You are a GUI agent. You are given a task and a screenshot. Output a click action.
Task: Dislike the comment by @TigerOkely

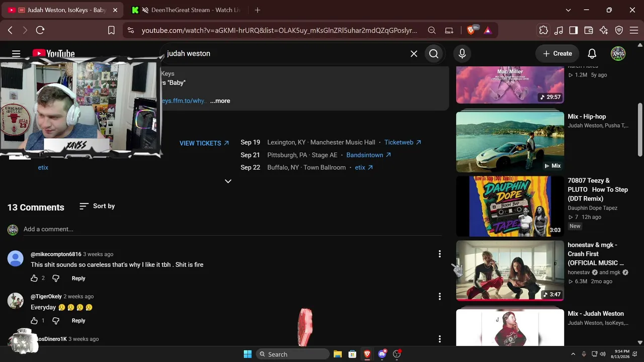pos(56,320)
